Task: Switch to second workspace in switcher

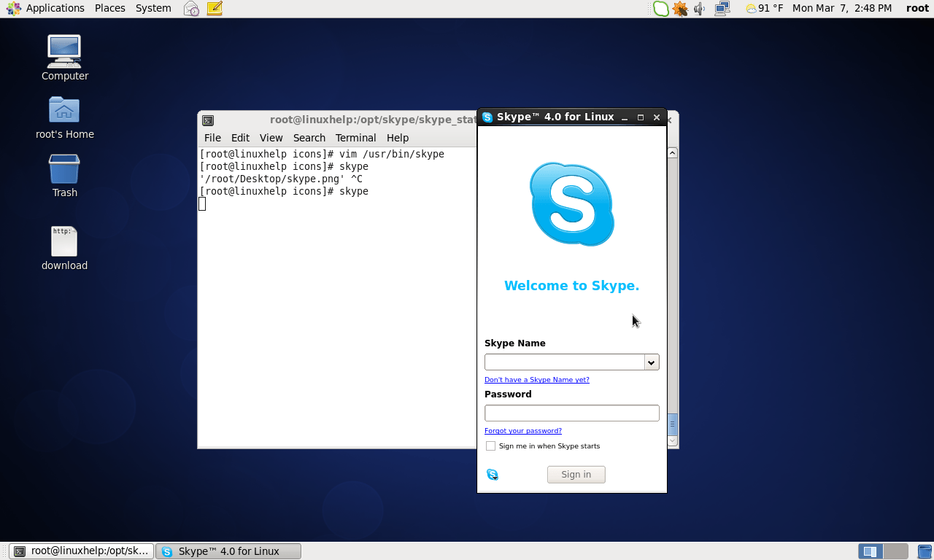Action: [895, 551]
